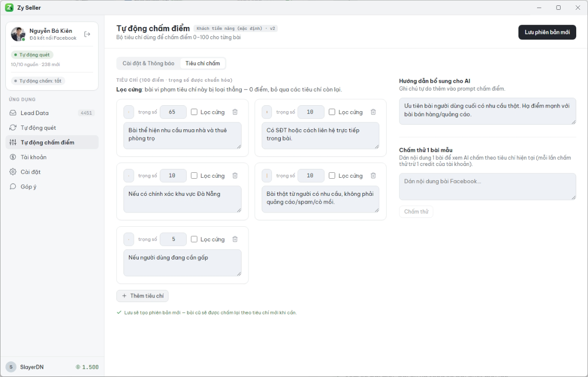Delete the 'Bài thật từ người có nhu cầu' criterion
This screenshot has height=377, width=588.
(373, 176)
